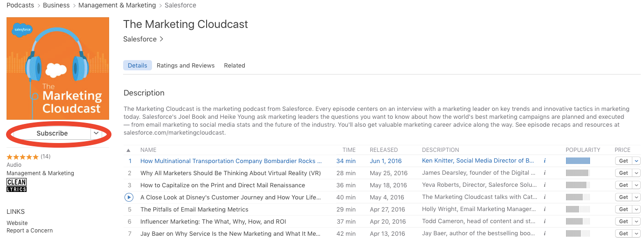Select 'Why All Marketers Should Be Thinking About Virtual Reality'
The height and width of the screenshot is (239, 644).
pyautogui.click(x=230, y=173)
